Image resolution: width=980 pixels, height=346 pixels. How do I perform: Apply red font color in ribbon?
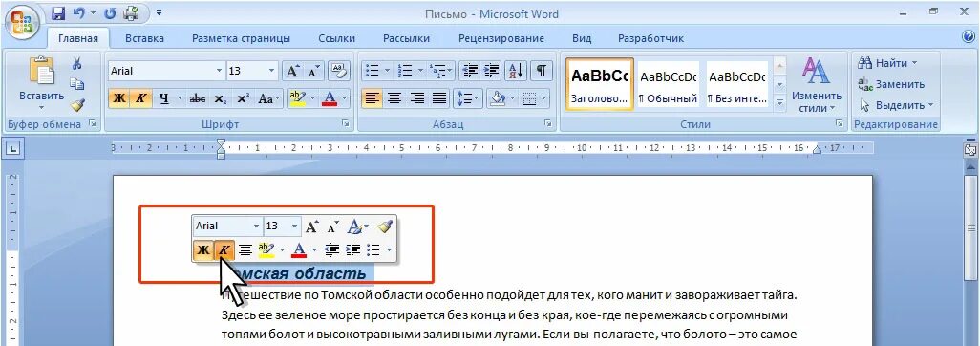coord(330,98)
